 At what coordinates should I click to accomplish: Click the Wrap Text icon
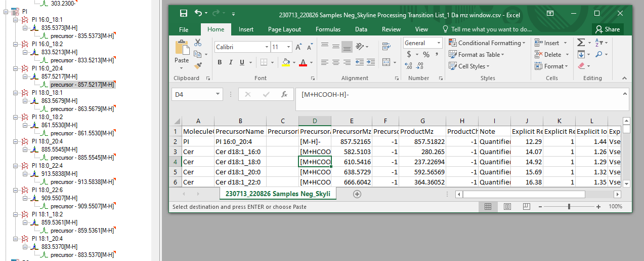point(386,47)
